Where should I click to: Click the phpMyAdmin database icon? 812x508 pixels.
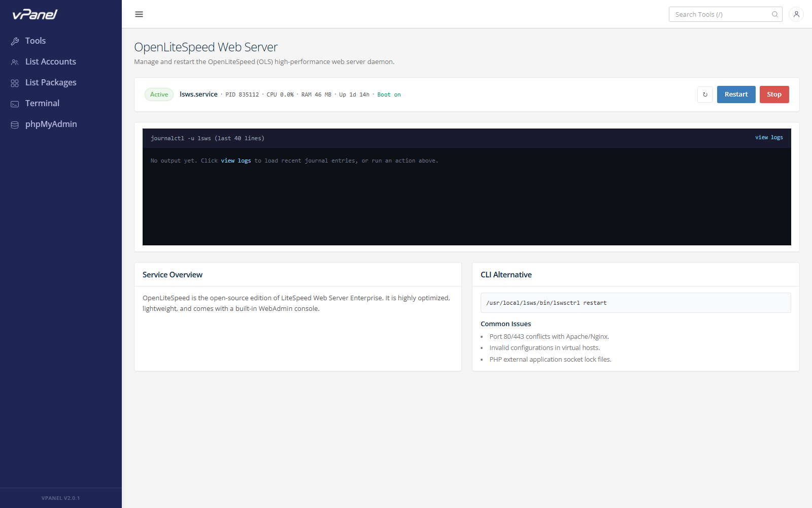click(15, 124)
